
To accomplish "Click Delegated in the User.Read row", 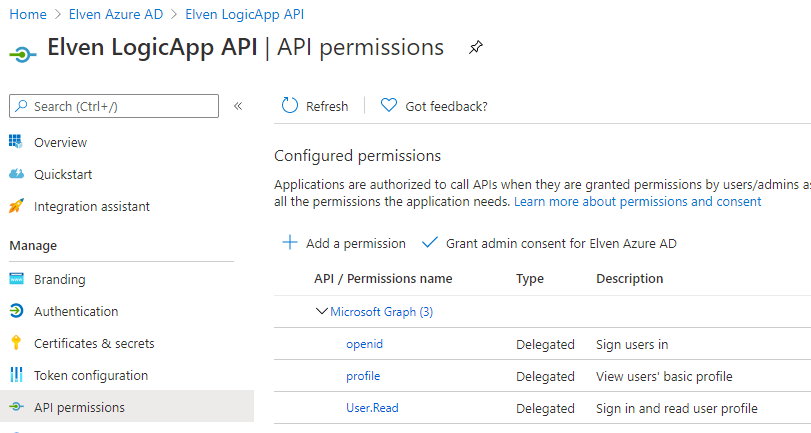I will [x=545, y=409].
